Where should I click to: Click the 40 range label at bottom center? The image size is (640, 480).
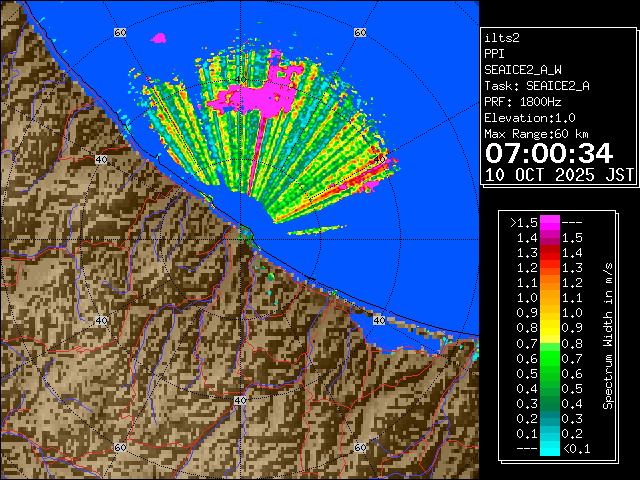(239, 400)
